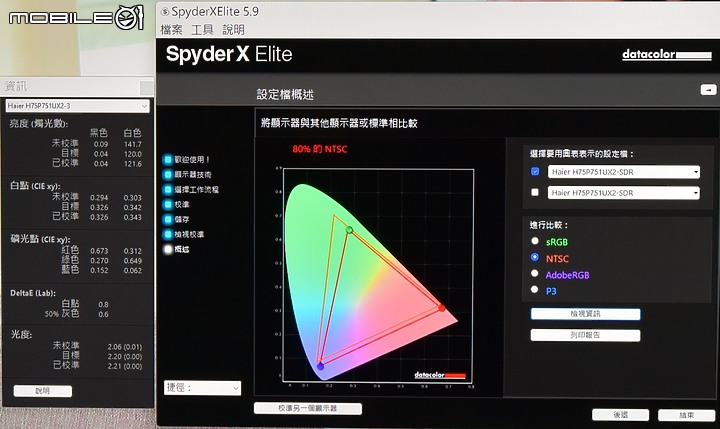Click the 0.673 red primary x value
720x429 pixels.
click(x=99, y=251)
